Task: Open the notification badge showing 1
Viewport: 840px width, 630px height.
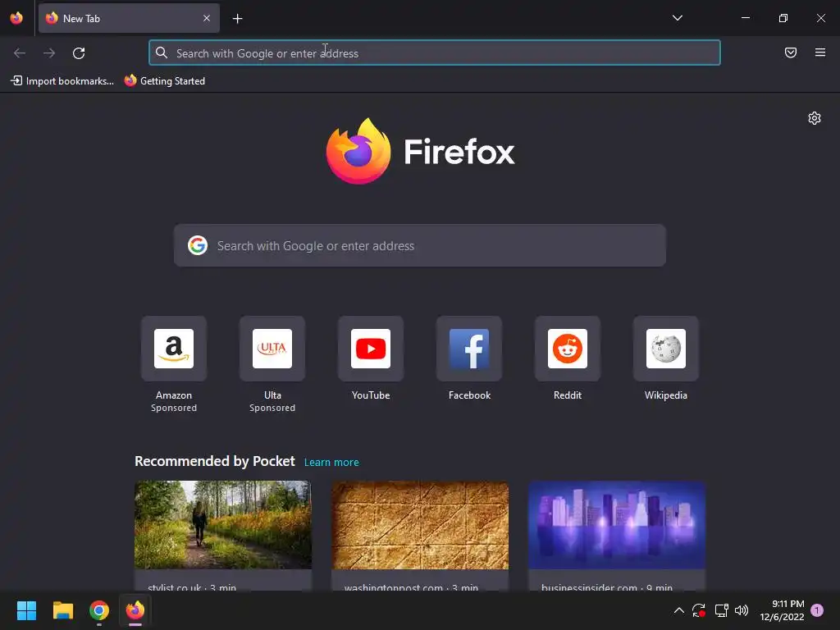Action: (x=817, y=610)
